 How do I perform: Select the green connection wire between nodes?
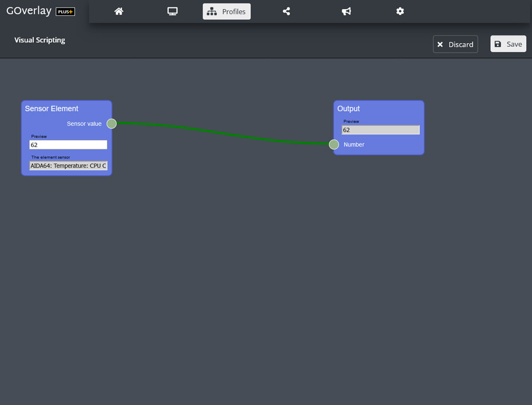(223, 133)
